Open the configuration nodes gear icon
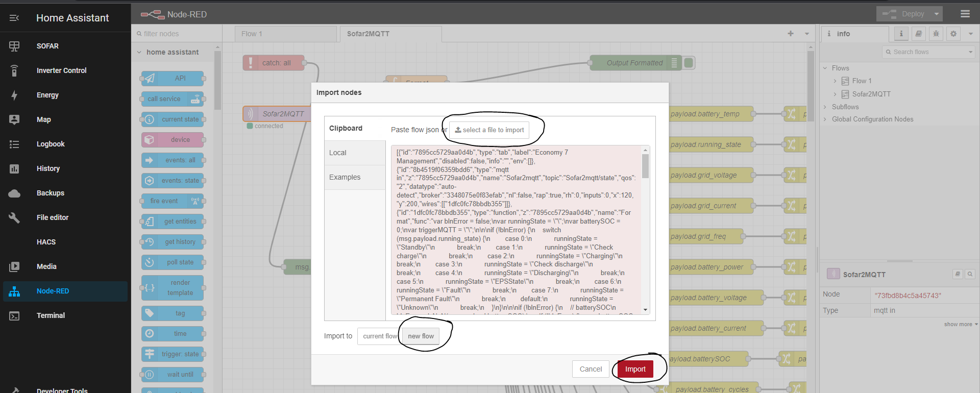Image resolution: width=980 pixels, height=393 pixels. pyautogui.click(x=953, y=34)
